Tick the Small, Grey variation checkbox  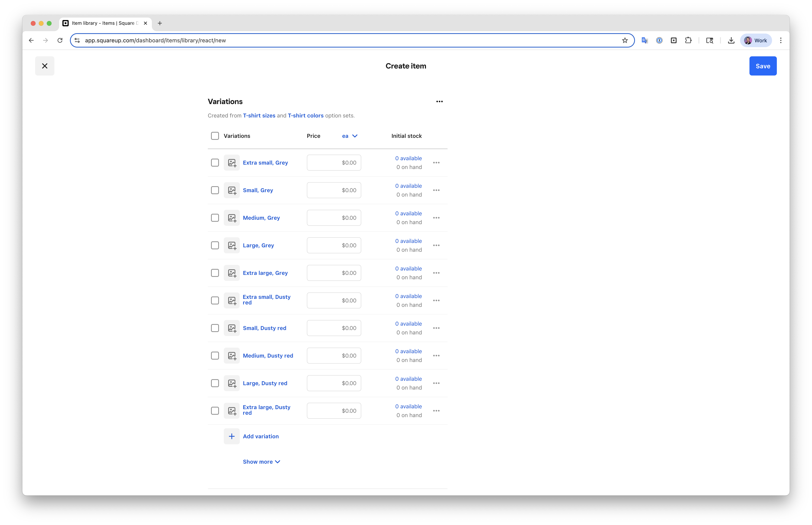(x=215, y=190)
